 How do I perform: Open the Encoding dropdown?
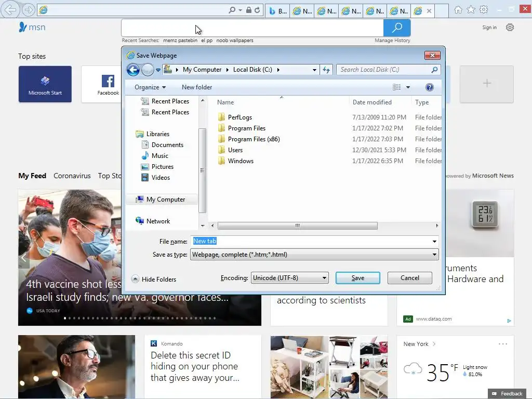coord(290,278)
